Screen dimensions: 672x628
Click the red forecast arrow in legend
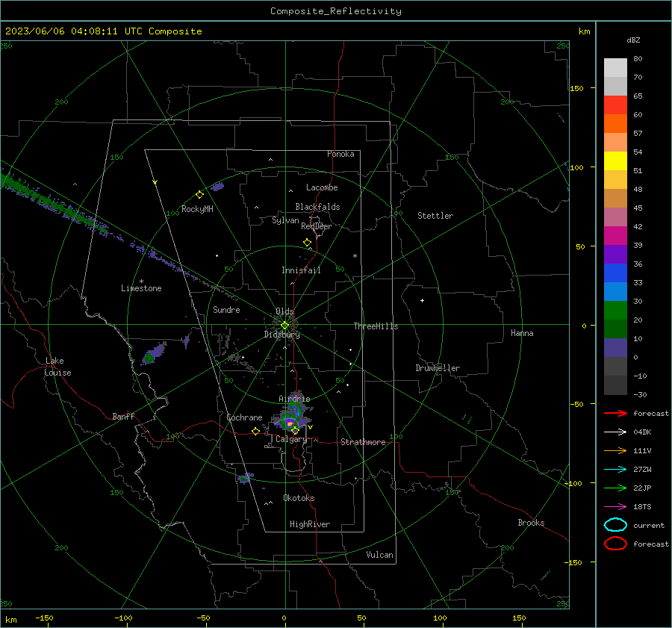click(x=615, y=413)
